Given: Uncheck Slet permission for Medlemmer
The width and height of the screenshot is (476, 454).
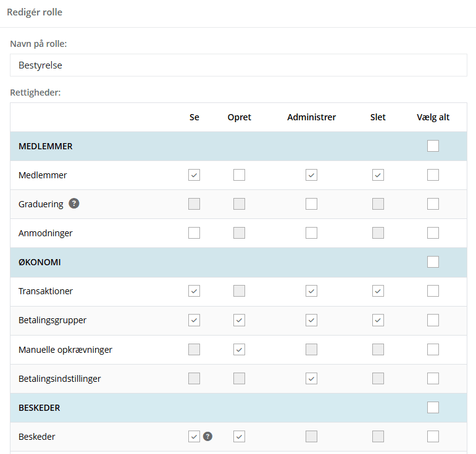Looking at the screenshot, I should [378, 175].
